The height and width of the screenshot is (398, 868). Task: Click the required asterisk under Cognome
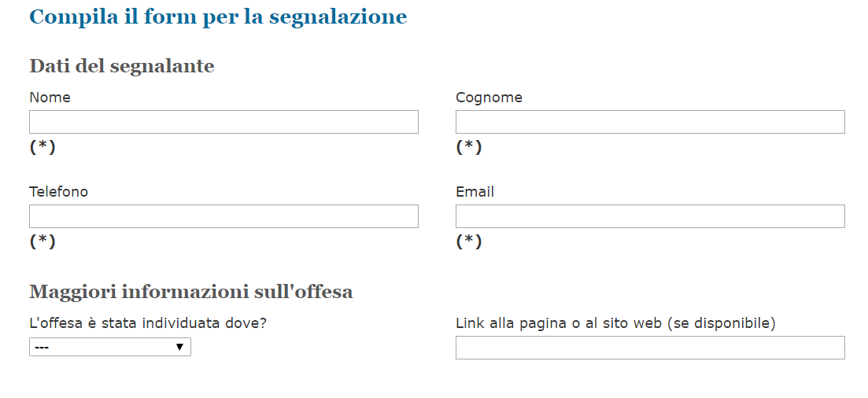click(469, 147)
